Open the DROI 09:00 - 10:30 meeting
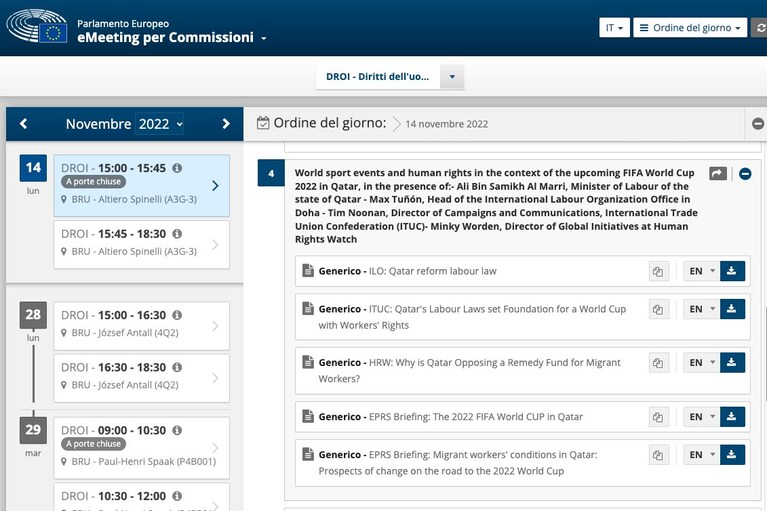Screen dimensions: 767x511 coord(141,448)
